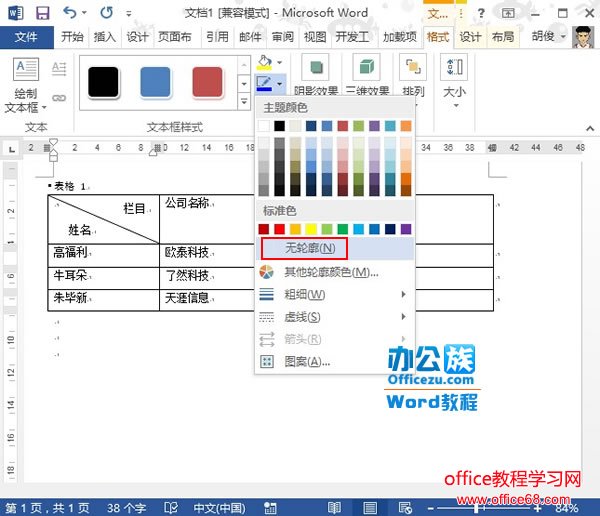The width and height of the screenshot is (600, 516).
Task: Click the Draw Text Box icon
Action: pos(26,69)
